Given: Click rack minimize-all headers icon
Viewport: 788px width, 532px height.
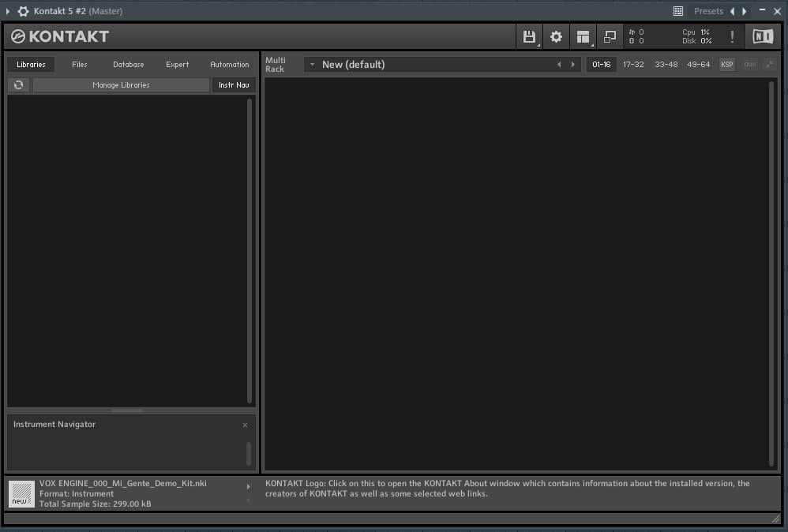Looking at the screenshot, I should (769, 64).
